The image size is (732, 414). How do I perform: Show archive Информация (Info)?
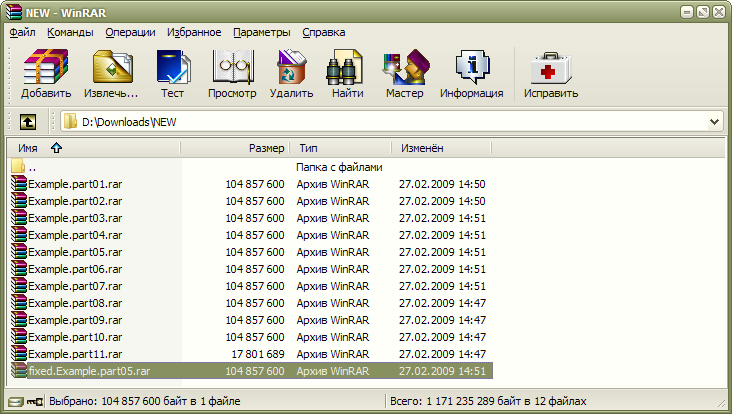point(471,74)
